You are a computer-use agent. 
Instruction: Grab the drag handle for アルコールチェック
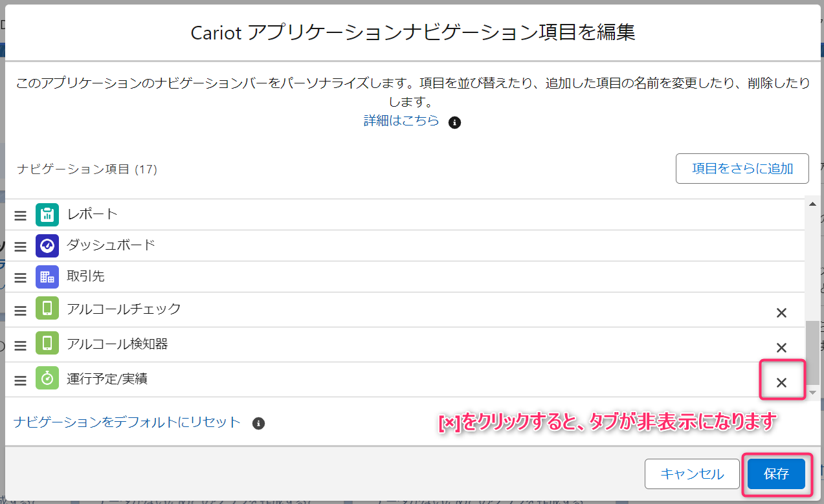click(21, 311)
